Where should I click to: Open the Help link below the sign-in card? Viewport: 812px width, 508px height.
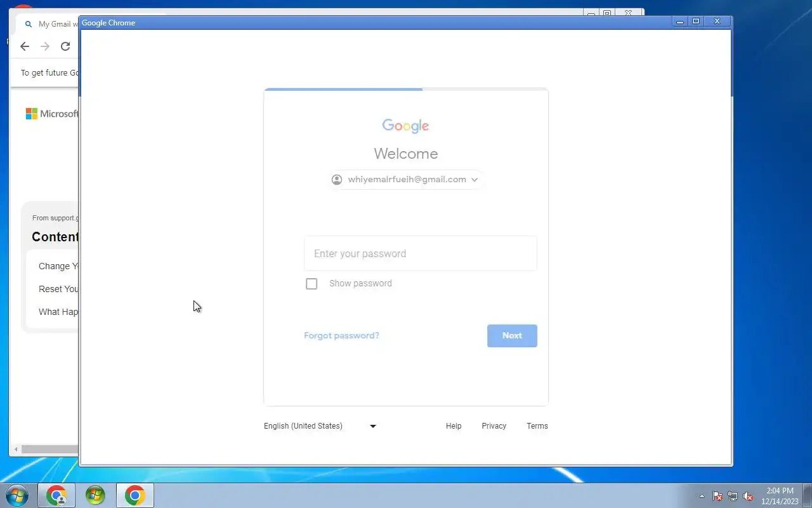point(454,426)
